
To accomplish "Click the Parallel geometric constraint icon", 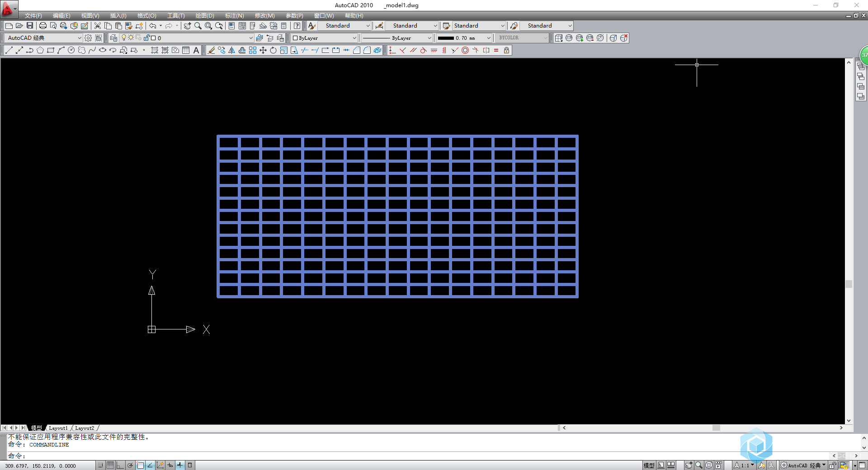I will point(413,50).
